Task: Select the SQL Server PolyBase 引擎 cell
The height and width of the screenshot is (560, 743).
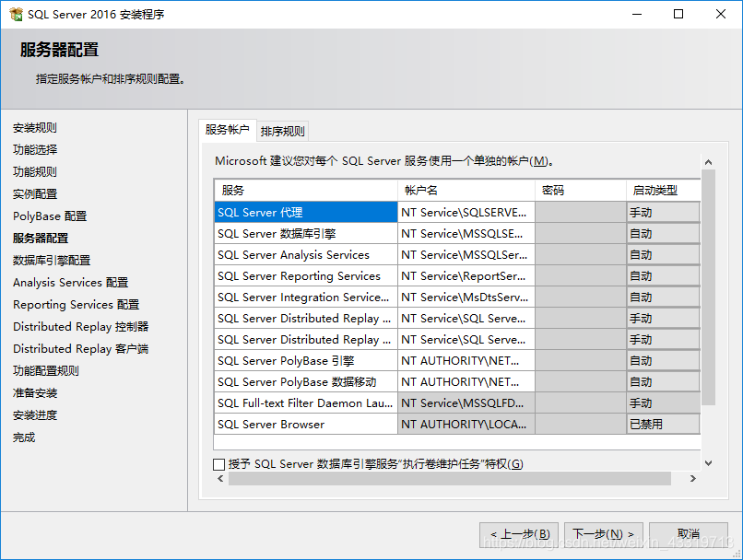Action: [306, 361]
